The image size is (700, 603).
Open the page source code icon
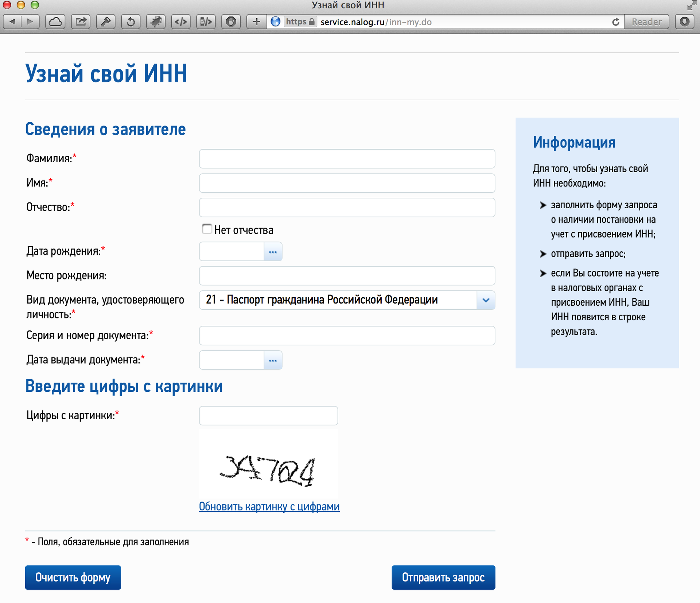pyautogui.click(x=181, y=22)
